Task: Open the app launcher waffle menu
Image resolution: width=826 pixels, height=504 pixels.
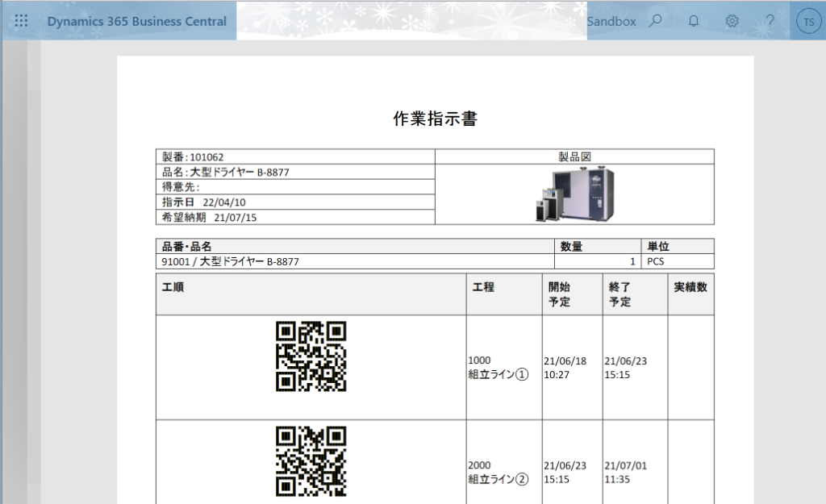Action: (x=21, y=20)
